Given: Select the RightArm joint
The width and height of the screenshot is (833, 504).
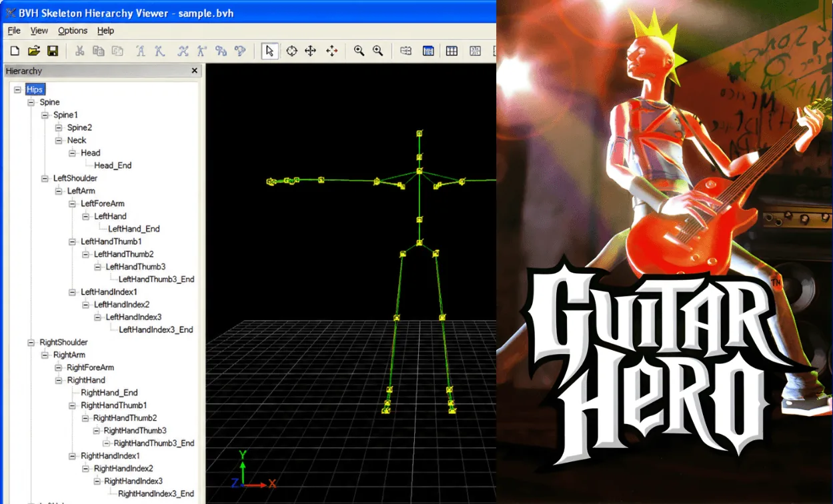Looking at the screenshot, I should tap(69, 355).
